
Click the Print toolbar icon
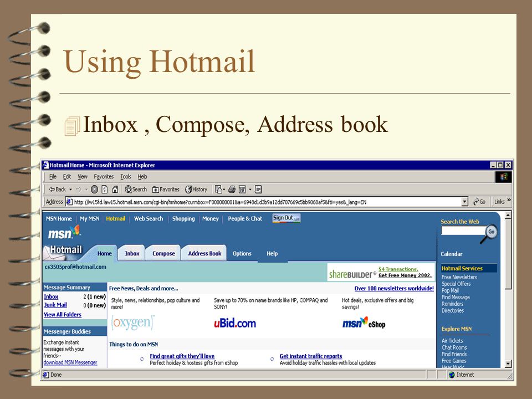pos(232,190)
